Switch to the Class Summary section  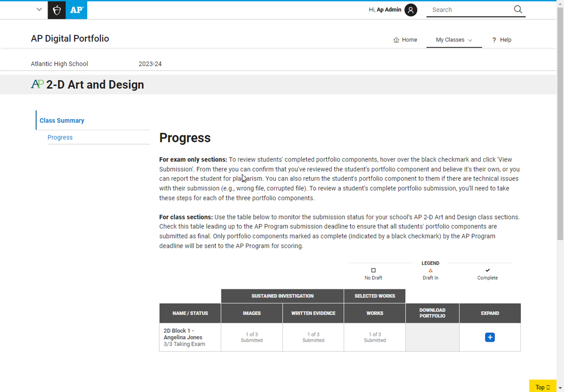pos(62,120)
